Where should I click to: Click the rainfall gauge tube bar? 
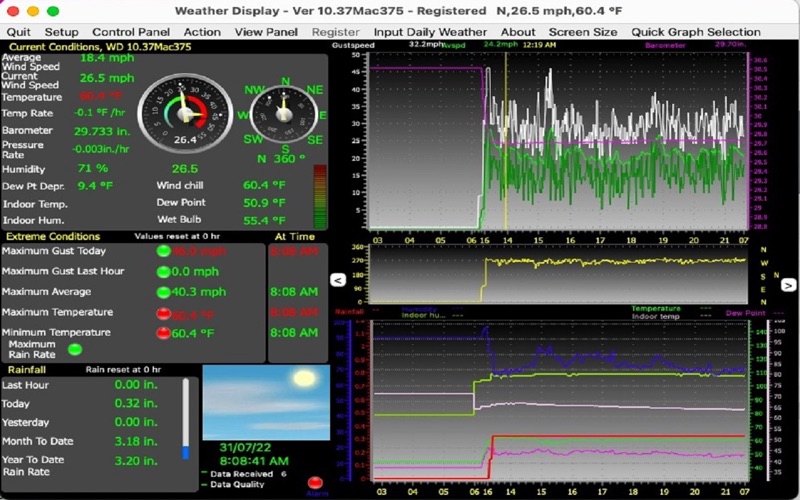coord(186,418)
